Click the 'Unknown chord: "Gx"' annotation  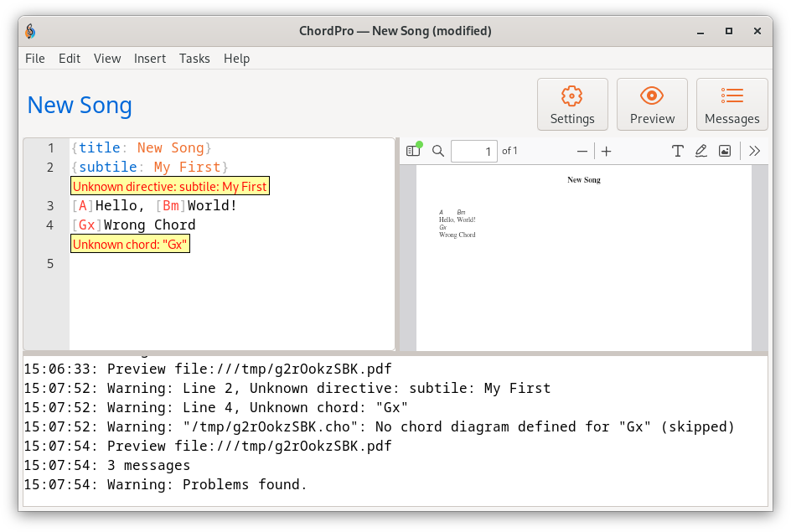tap(130, 244)
